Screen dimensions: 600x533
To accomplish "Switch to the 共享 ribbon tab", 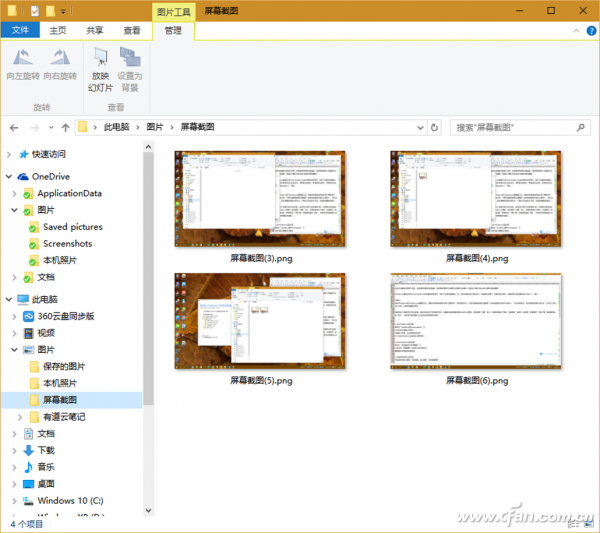I will tap(95, 30).
